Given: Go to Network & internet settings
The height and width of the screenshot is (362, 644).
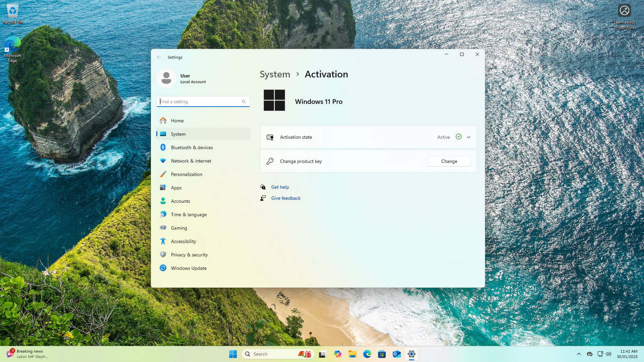Looking at the screenshot, I should coord(203,161).
